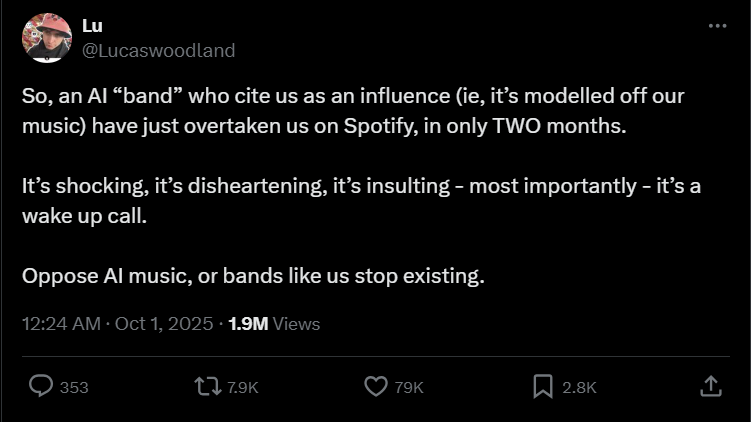
Task: Click the "Oppose AI music" sentence
Action: pos(253,275)
